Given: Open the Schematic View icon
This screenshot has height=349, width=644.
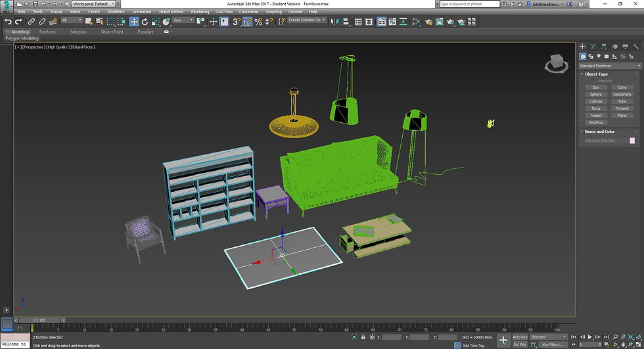Looking at the screenshot, I should (403, 21).
